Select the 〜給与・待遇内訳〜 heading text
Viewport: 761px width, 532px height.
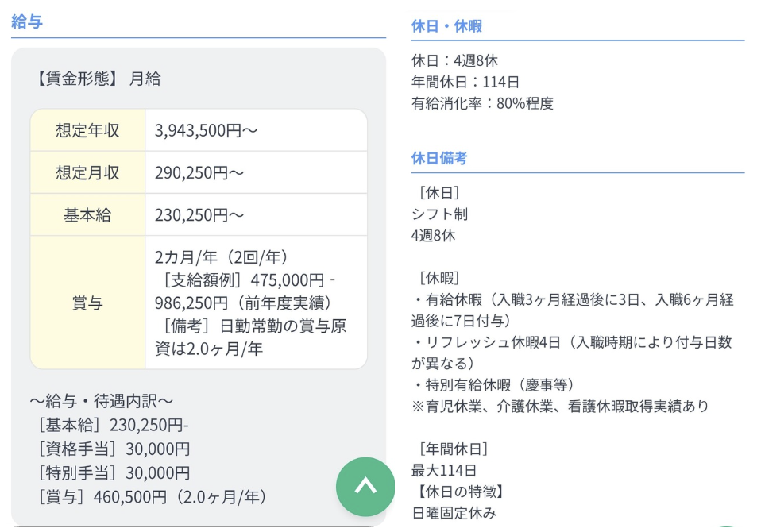coord(101,401)
